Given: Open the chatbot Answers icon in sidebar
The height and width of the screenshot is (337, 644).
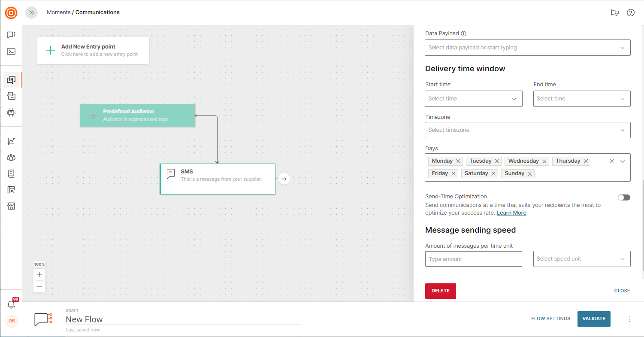Looking at the screenshot, I should pos(11,112).
